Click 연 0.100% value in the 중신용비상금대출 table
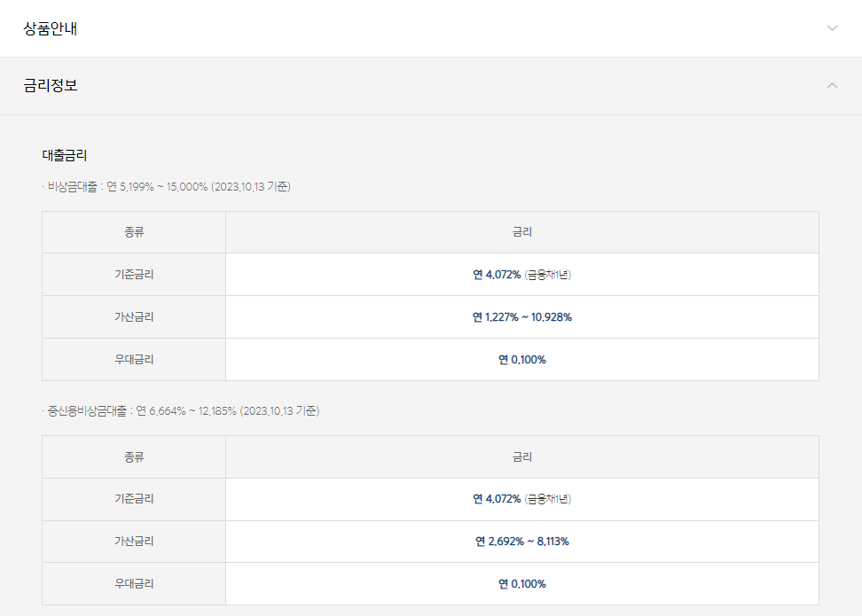 pyautogui.click(x=521, y=583)
